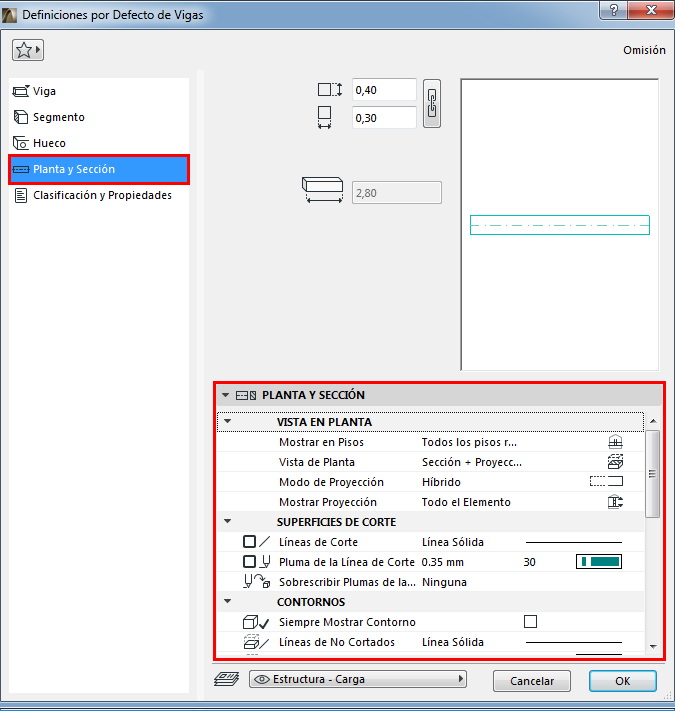Enable the Siempre Mostrar Contorno checkbox
Viewport: 675px width, 711px height.
pos(530,621)
